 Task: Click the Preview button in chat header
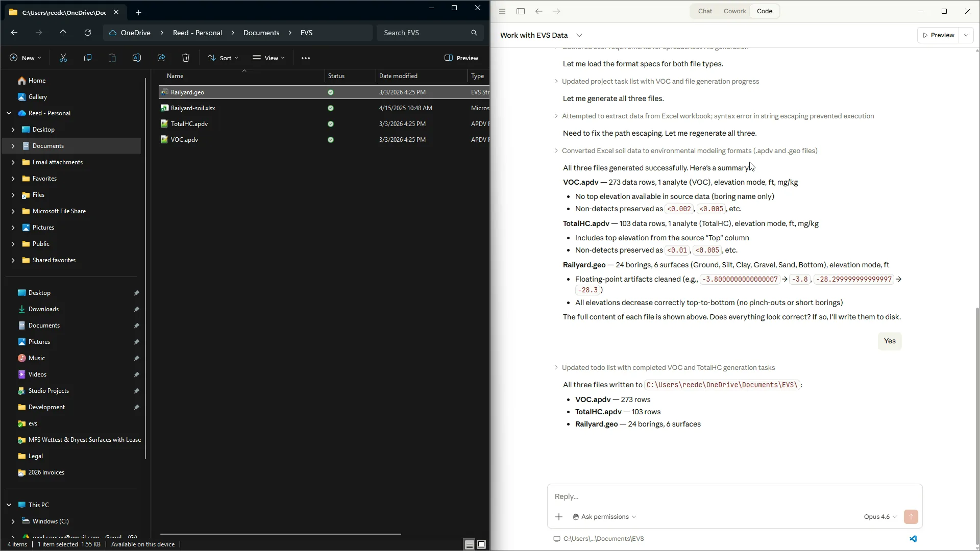[938, 35]
